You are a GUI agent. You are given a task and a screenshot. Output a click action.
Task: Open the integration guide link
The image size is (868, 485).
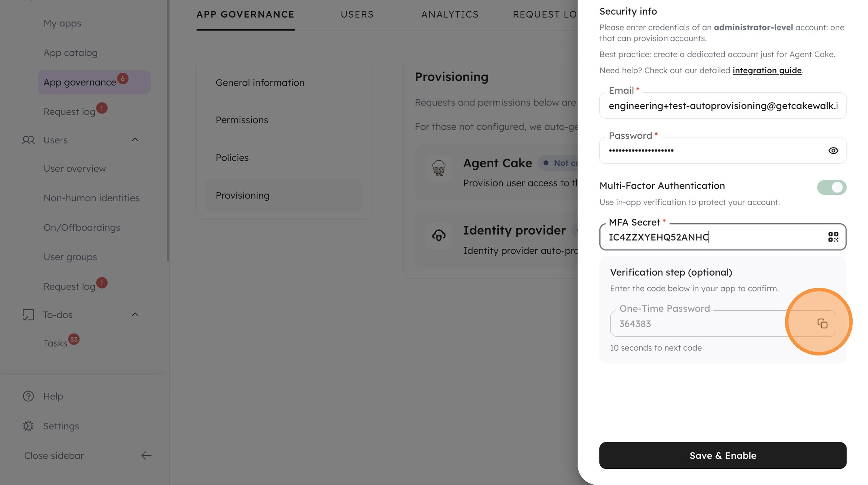point(767,70)
